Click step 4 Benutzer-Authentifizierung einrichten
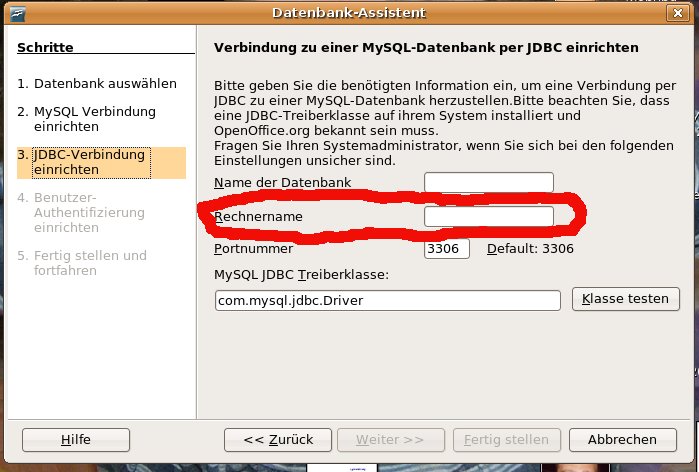Viewport: 699px width, 472px height. (81, 213)
